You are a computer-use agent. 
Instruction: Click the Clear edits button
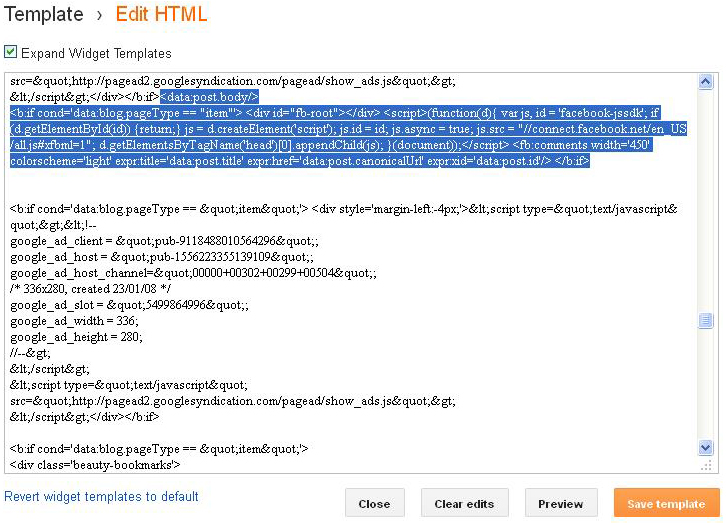(464, 503)
